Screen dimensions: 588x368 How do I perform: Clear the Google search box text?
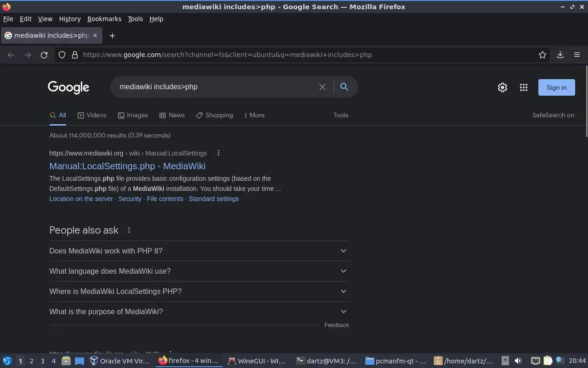(x=322, y=87)
